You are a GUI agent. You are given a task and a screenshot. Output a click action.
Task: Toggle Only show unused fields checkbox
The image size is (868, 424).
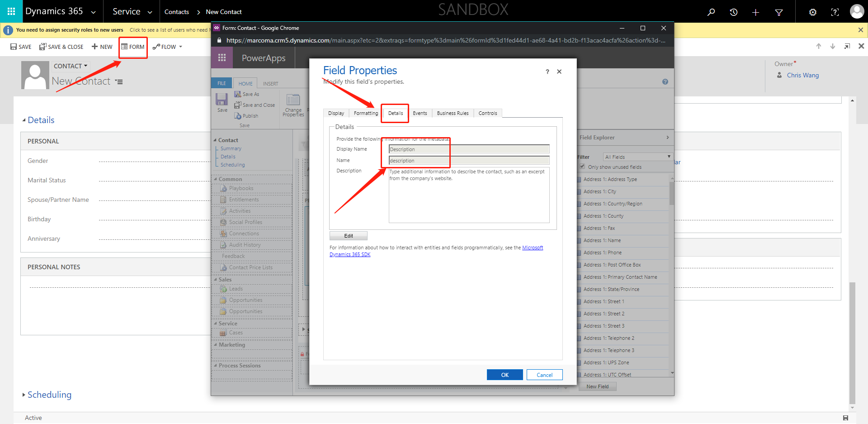click(x=582, y=167)
